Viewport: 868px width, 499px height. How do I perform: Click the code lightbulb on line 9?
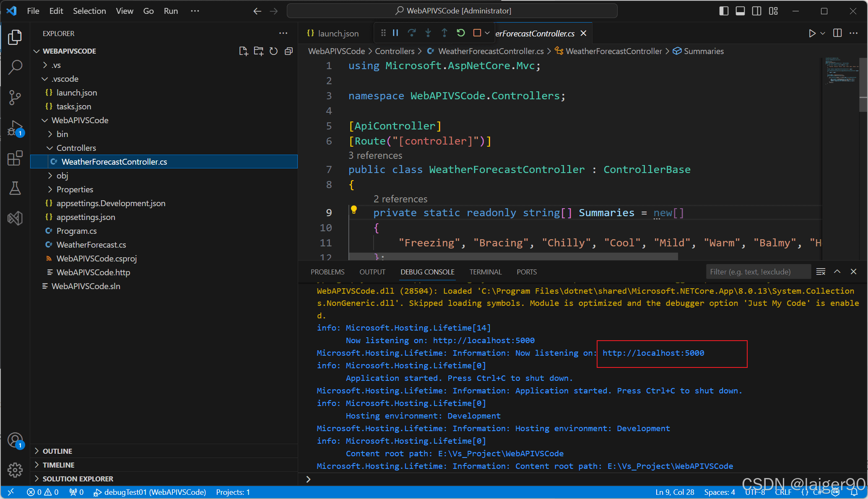click(354, 209)
